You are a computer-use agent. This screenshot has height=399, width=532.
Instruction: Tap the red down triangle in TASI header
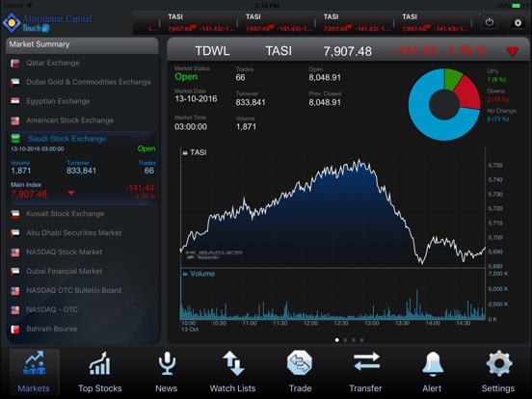coord(513,51)
